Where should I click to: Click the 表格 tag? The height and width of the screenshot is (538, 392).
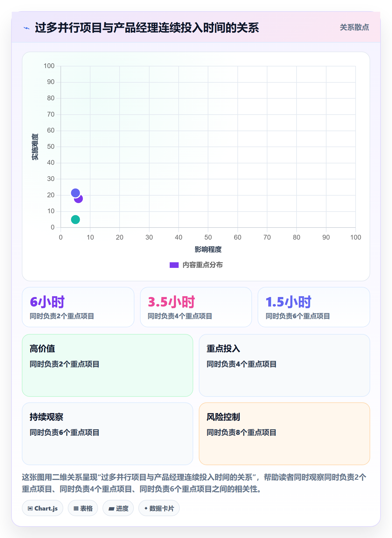coord(83,508)
